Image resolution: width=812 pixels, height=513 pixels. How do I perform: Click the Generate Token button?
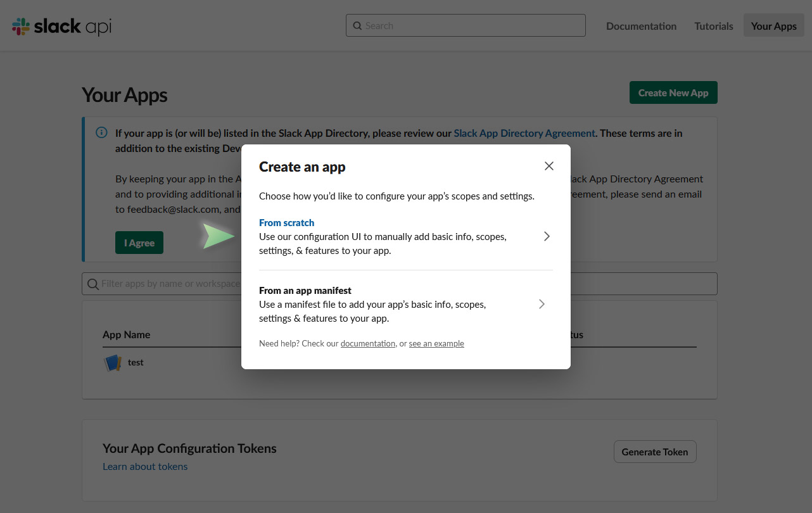coord(655,452)
